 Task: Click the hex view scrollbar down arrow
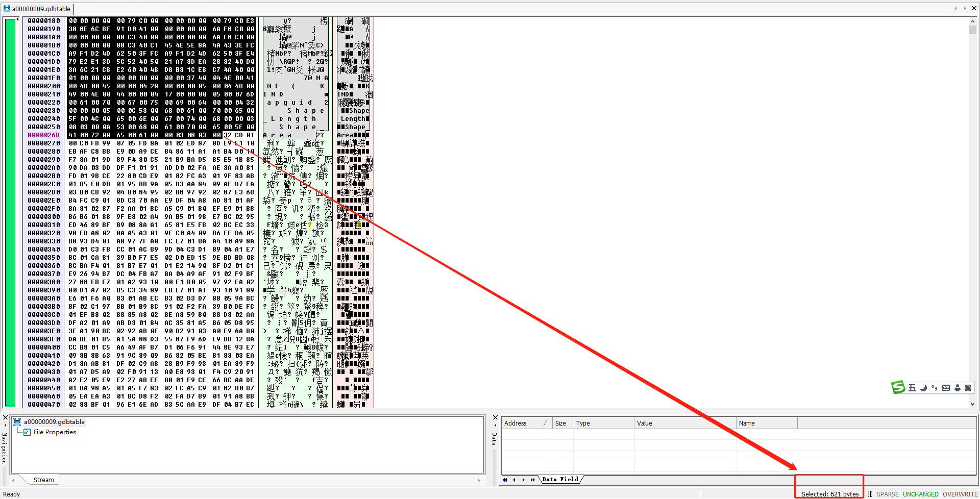[x=972, y=404]
